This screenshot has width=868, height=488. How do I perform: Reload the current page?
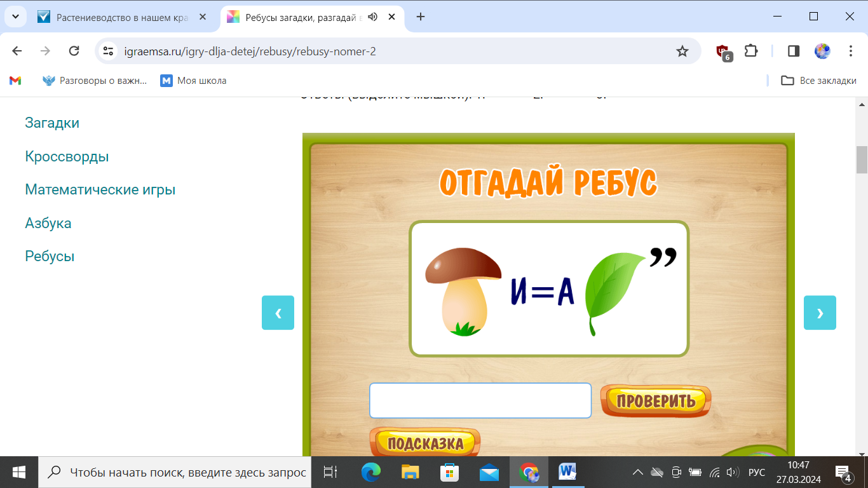tap(74, 51)
